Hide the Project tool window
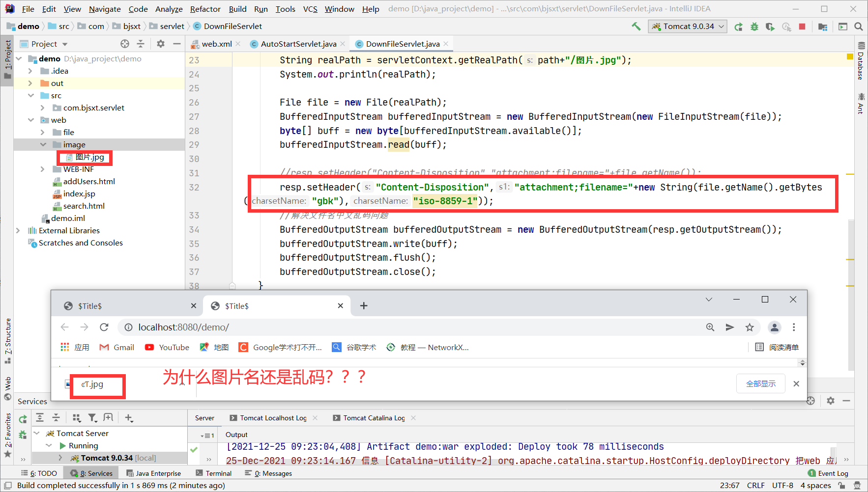The width and height of the screenshot is (868, 492). [177, 44]
